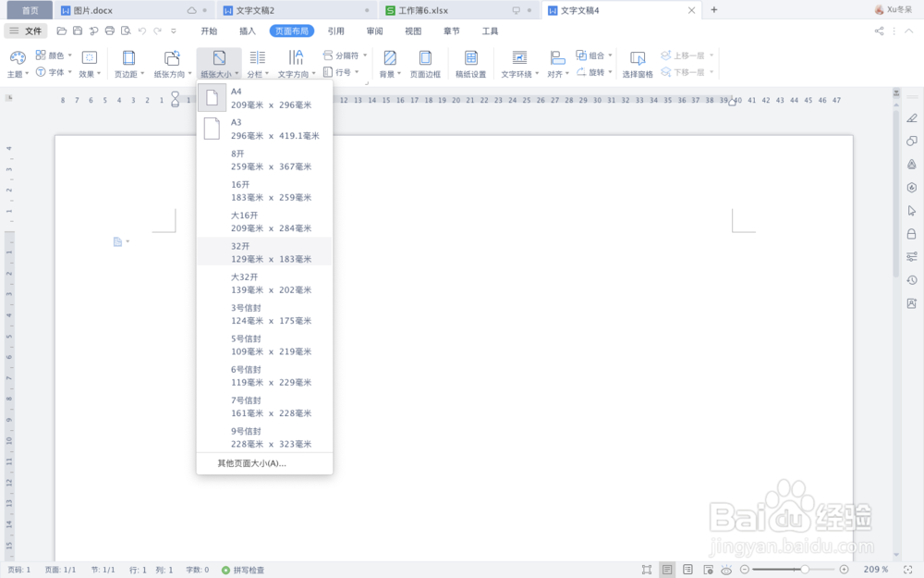Image resolution: width=924 pixels, height=578 pixels.
Task: Click the print preview icon
Action: 126,31
